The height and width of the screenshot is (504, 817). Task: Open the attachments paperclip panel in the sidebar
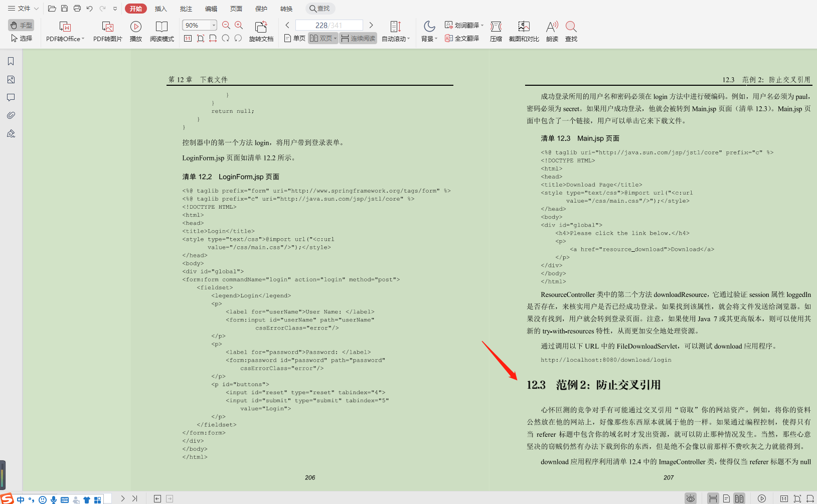pos(11,115)
